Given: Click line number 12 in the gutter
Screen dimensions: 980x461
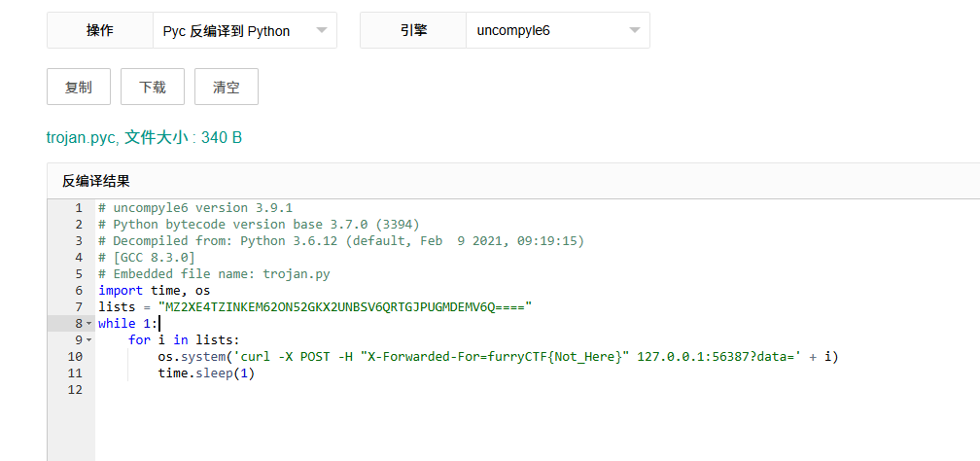Looking at the screenshot, I should pos(75,389).
